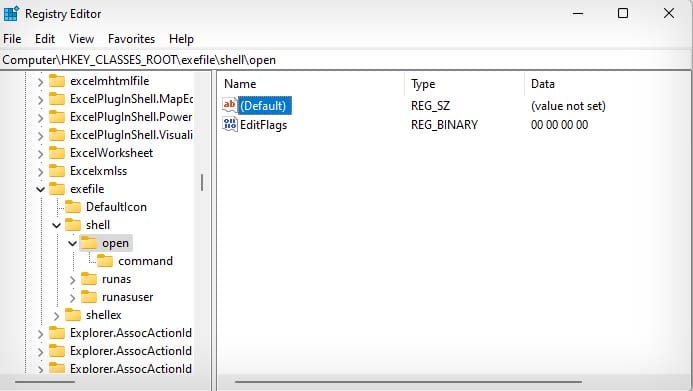
Task: Open the View menu
Action: 81,39
